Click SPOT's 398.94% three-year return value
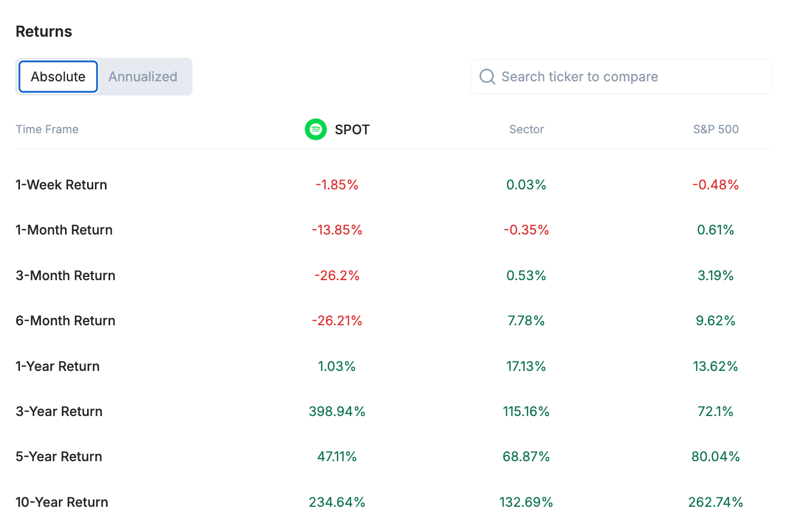 (x=337, y=411)
